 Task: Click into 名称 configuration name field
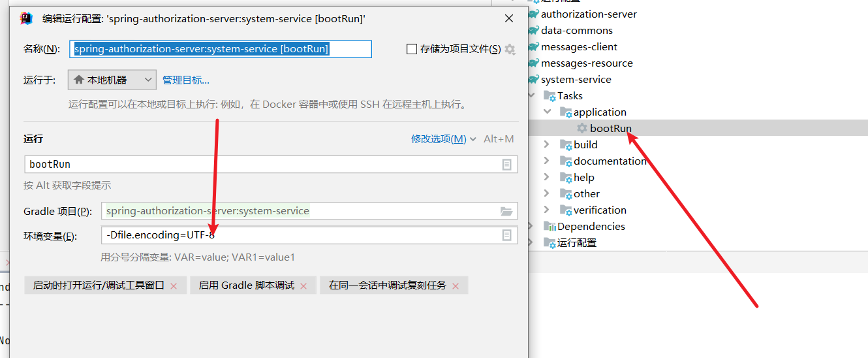click(220, 49)
